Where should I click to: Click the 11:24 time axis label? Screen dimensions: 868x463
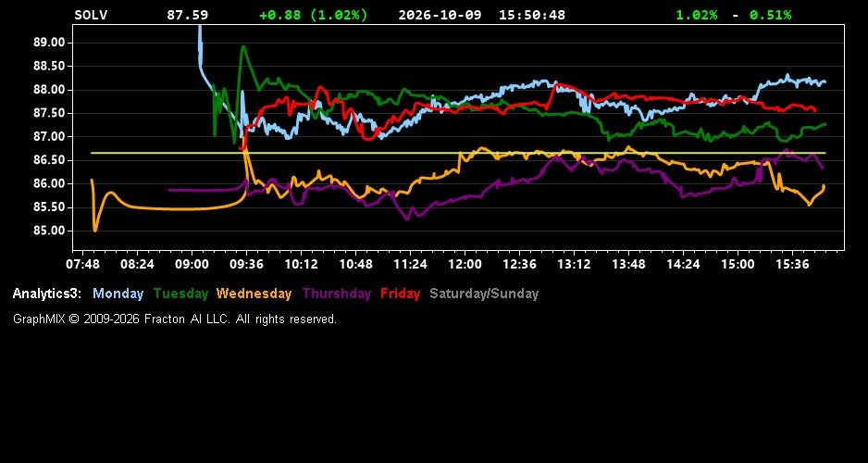point(410,264)
